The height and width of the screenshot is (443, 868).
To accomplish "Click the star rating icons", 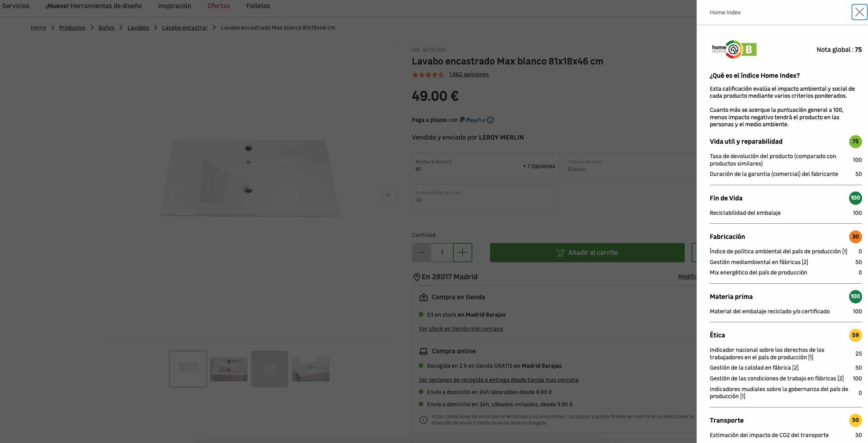I will [x=428, y=75].
